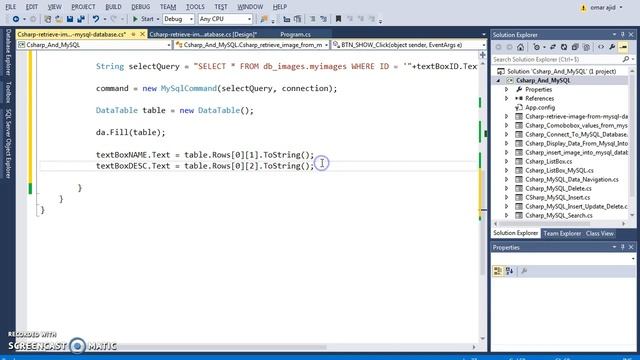
Task: Open the Toolbox side panel tab
Action: tap(8, 92)
